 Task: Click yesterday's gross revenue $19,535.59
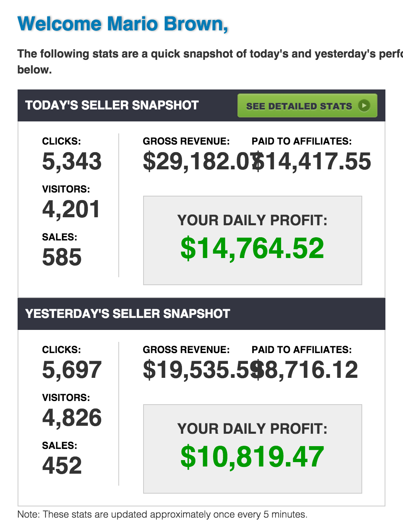click(196, 370)
